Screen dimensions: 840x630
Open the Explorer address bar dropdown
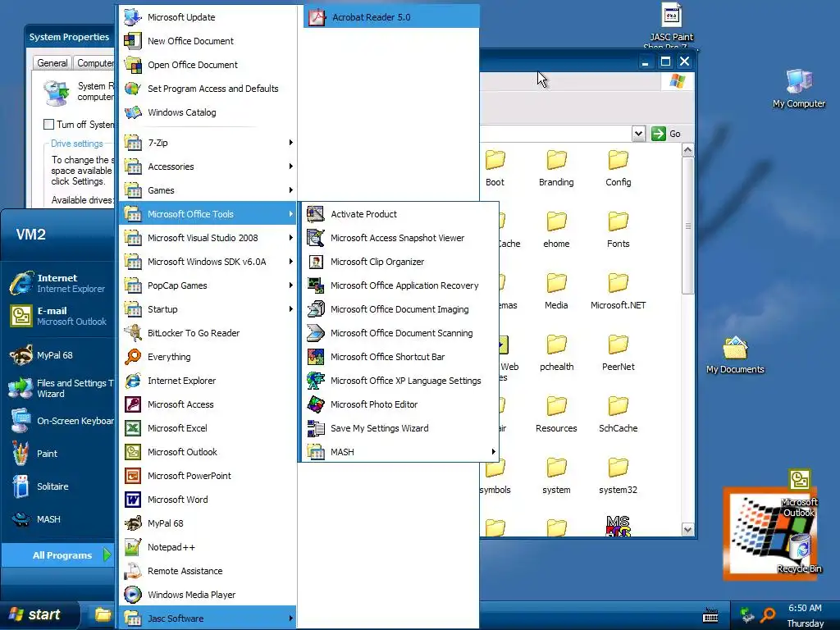pyautogui.click(x=638, y=134)
